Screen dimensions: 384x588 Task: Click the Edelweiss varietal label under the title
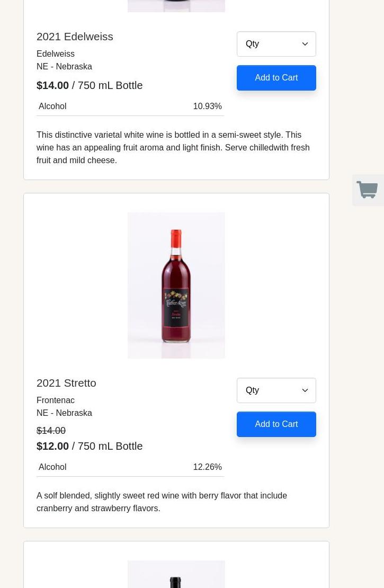coord(56,54)
